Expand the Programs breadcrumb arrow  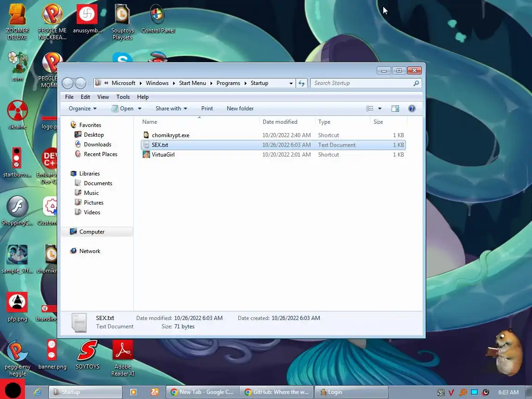245,83
